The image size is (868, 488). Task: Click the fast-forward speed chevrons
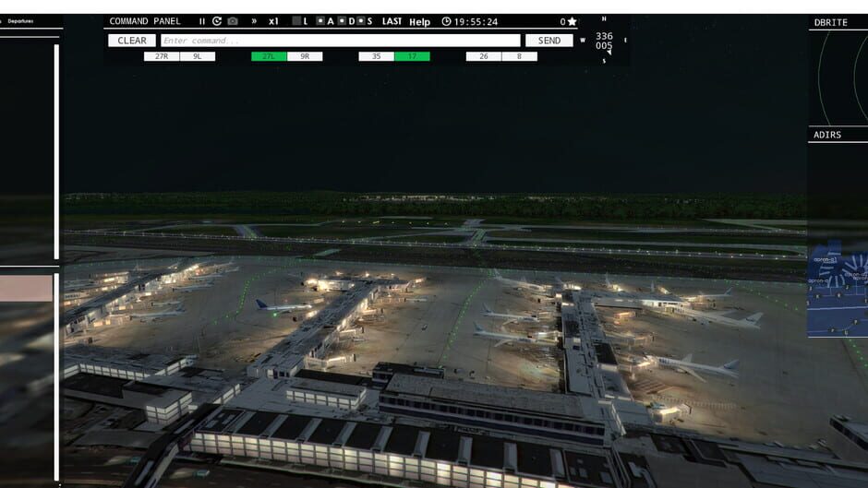254,21
